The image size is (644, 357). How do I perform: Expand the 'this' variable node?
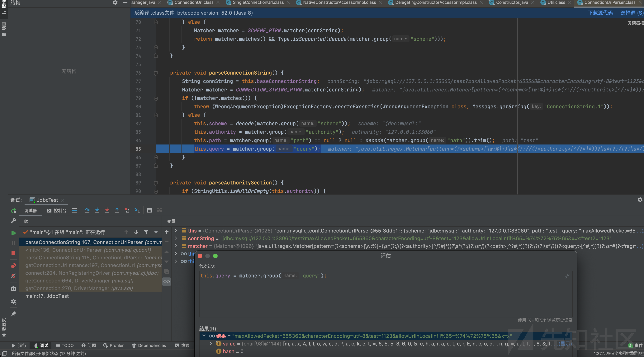pyautogui.click(x=176, y=231)
